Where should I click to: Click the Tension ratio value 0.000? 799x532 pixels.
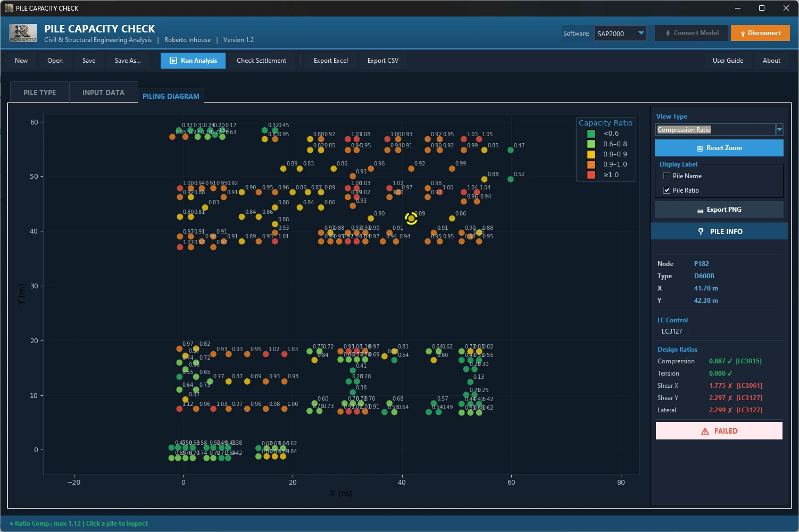(x=717, y=373)
